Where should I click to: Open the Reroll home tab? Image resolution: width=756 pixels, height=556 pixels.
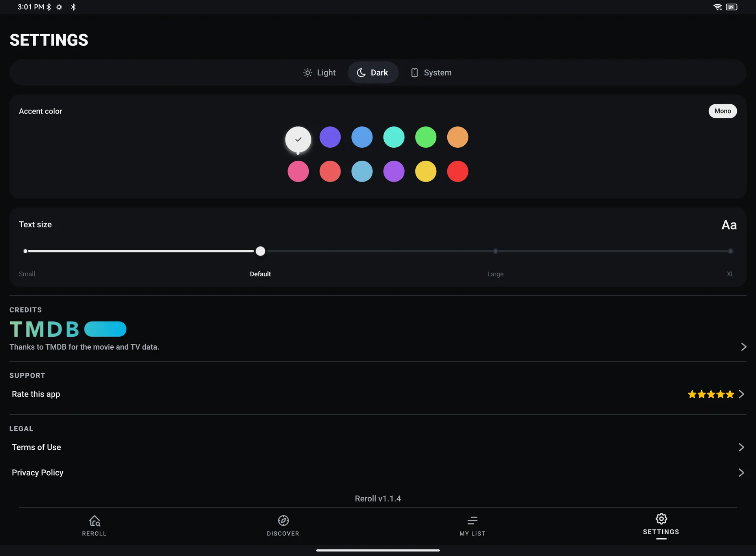[94, 526]
